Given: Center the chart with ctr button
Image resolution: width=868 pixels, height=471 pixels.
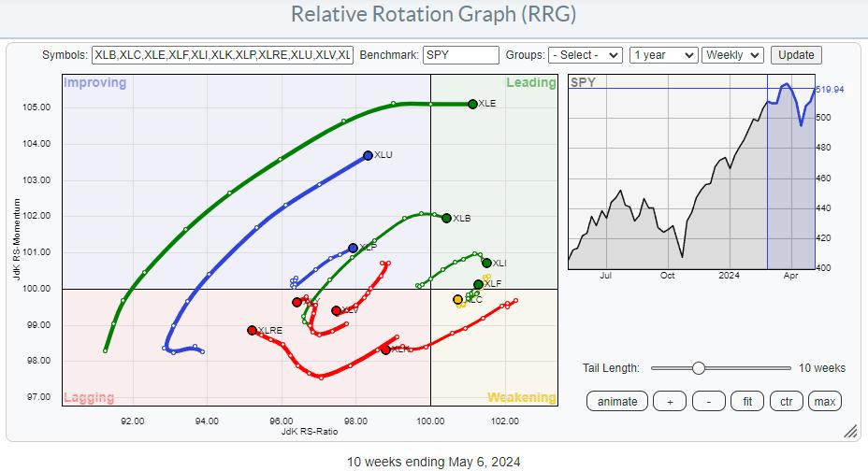Looking at the screenshot, I should tap(787, 401).
